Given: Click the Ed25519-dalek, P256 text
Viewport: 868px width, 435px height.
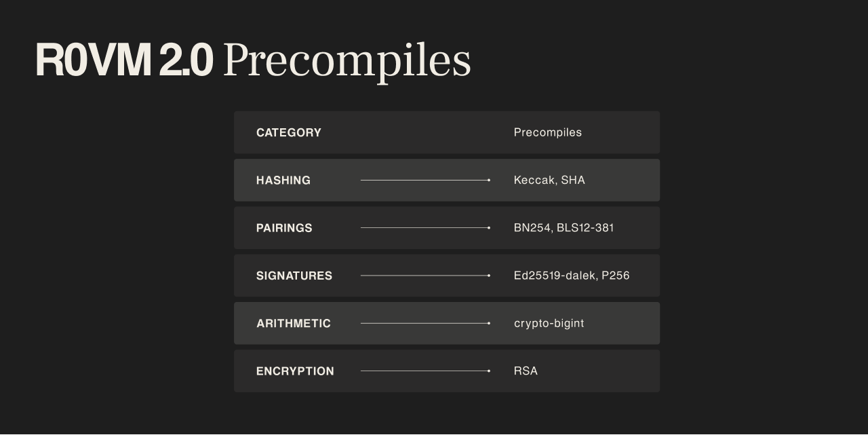Looking at the screenshot, I should (x=572, y=276).
